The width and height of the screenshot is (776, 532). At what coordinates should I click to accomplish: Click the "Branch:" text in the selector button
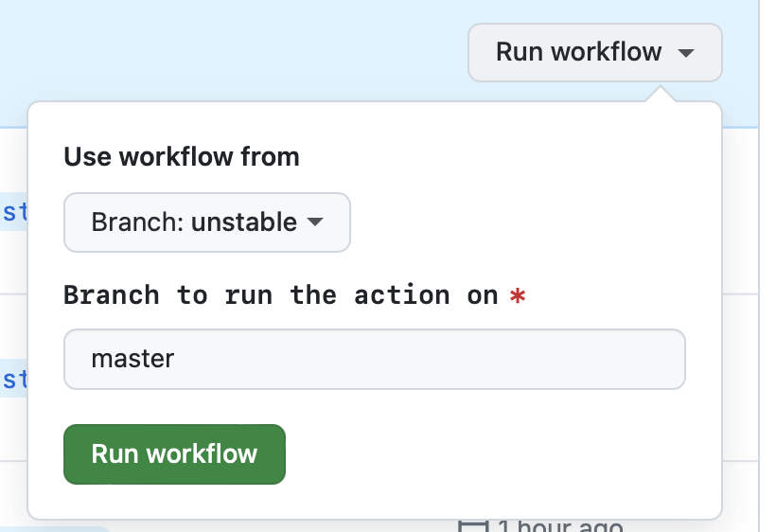[137, 222]
